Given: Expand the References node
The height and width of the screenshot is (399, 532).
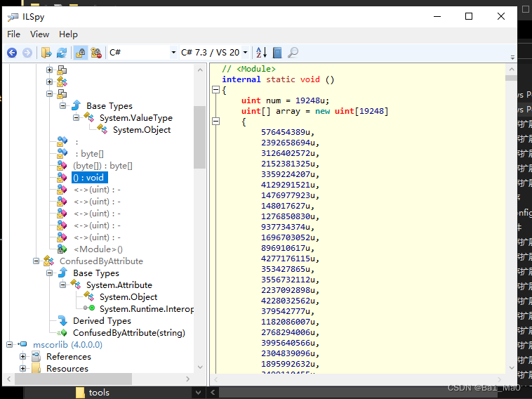Looking at the screenshot, I should click(22, 357).
